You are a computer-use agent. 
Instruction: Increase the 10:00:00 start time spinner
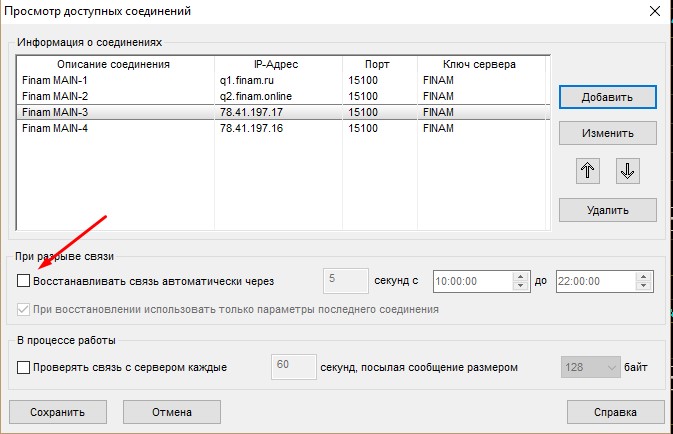[x=520, y=277]
